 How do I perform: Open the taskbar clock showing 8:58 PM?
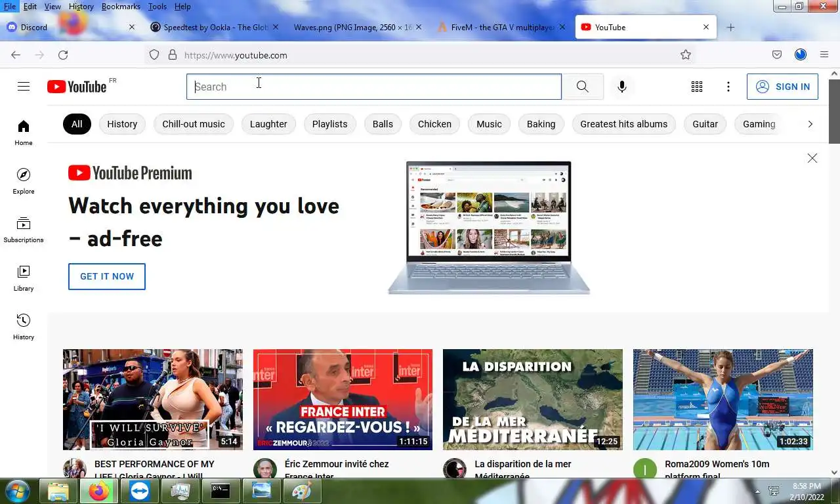(x=807, y=492)
